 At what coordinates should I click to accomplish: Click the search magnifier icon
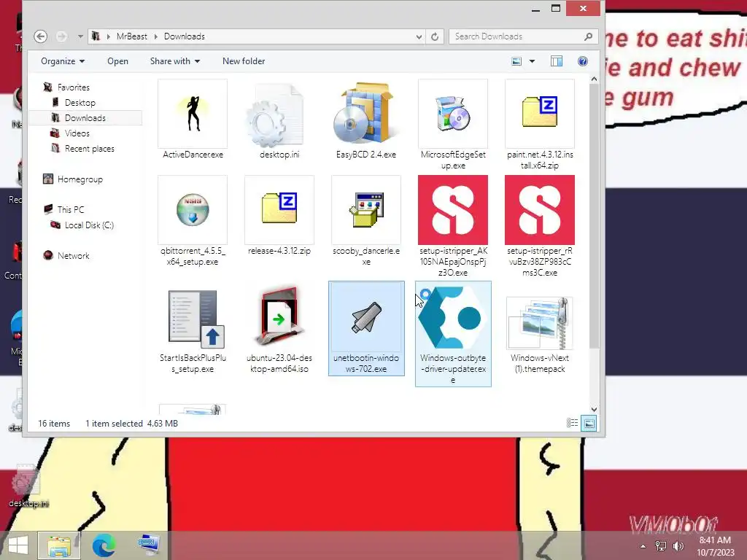pyautogui.click(x=589, y=36)
